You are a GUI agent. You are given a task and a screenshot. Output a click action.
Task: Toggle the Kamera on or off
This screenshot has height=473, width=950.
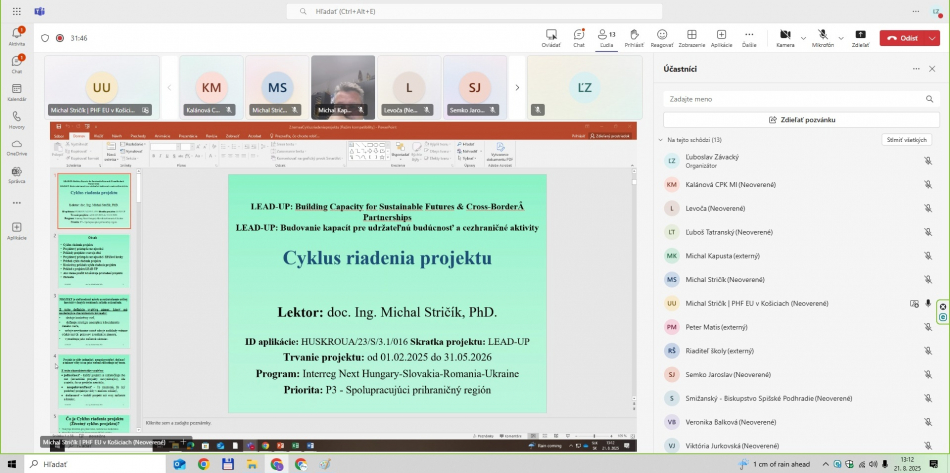[x=785, y=37]
